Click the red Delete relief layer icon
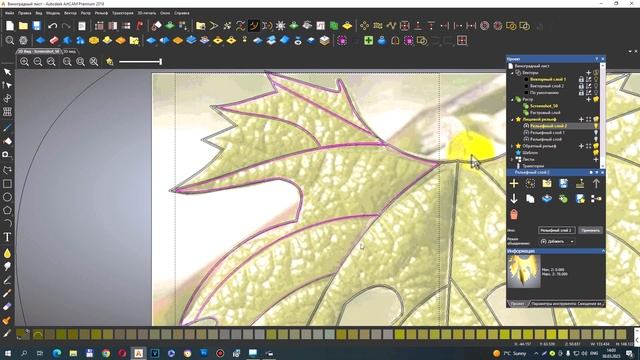This screenshot has height=360, width=640. point(514,214)
